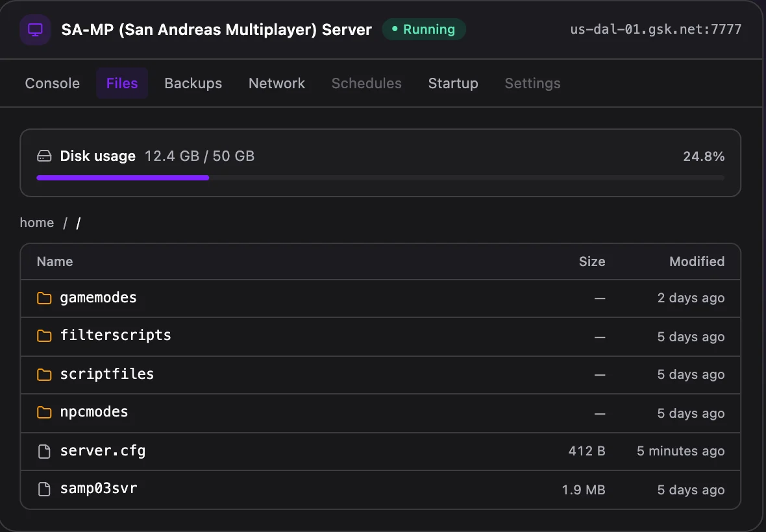This screenshot has height=532, width=766.
Task: Sort by the Size column header
Action: pos(592,261)
